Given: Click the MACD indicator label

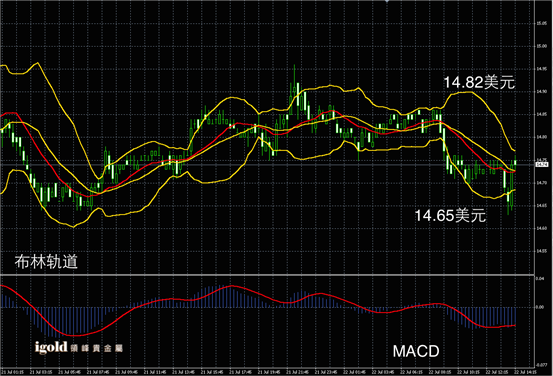Looking at the screenshot, I should (x=416, y=351).
